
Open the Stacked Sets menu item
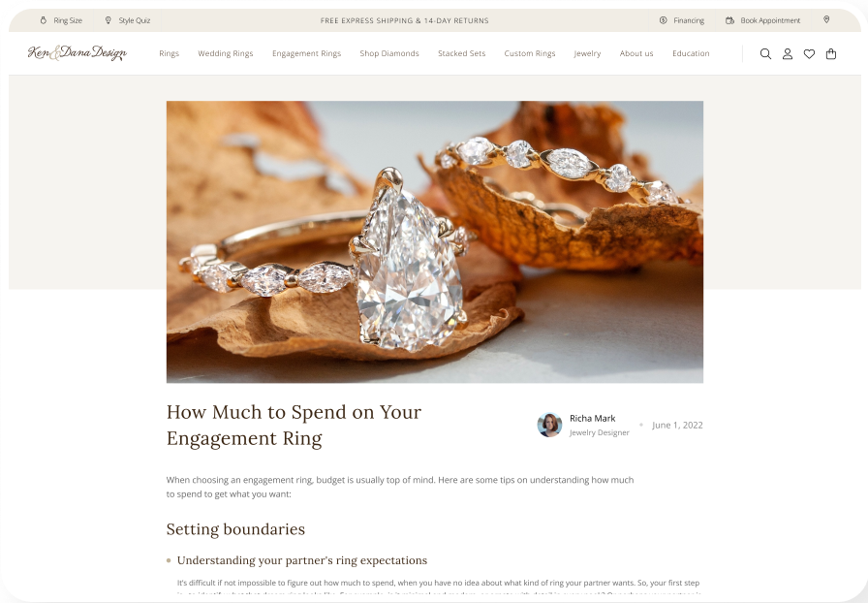(462, 53)
